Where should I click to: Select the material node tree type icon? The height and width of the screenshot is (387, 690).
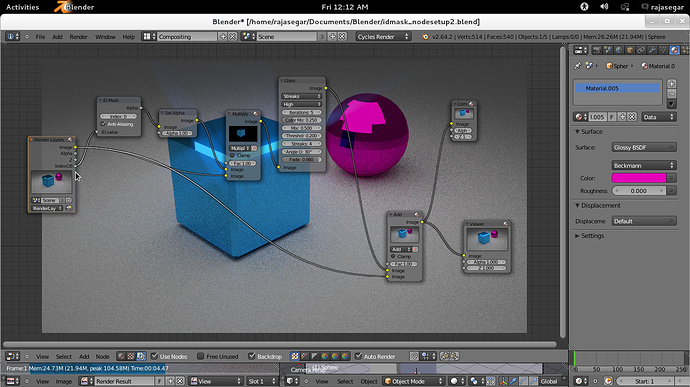(x=121, y=356)
